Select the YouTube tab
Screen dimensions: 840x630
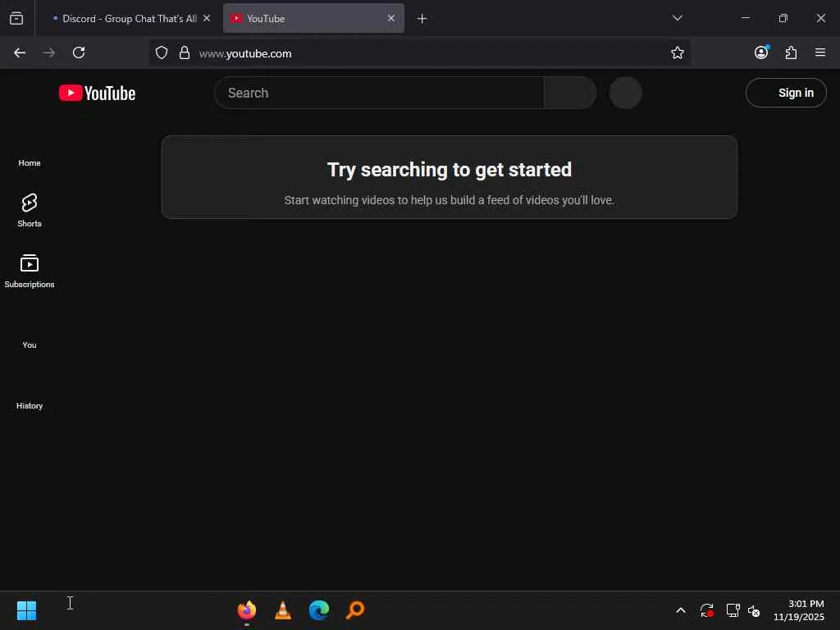coord(313,18)
